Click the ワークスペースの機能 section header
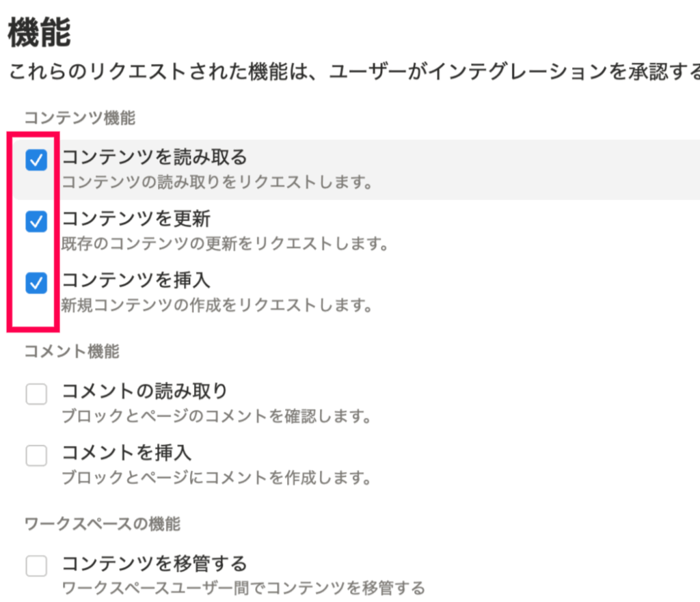The width and height of the screenshot is (700, 602). tap(103, 524)
